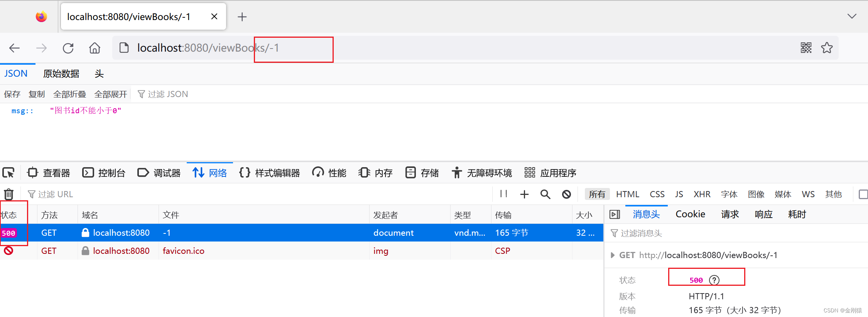Click the QR code icon in address bar
This screenshot has height=317, width=868.
(806, 48)
